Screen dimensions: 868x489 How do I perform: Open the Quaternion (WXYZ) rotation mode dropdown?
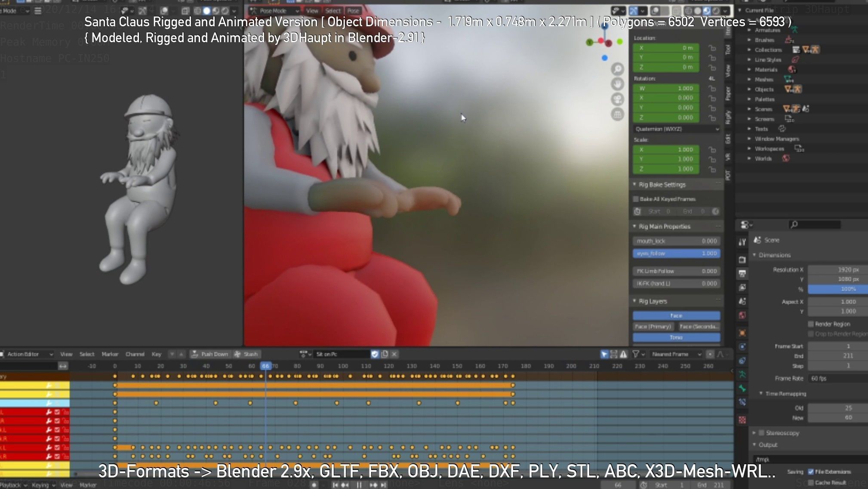point(677,129)
